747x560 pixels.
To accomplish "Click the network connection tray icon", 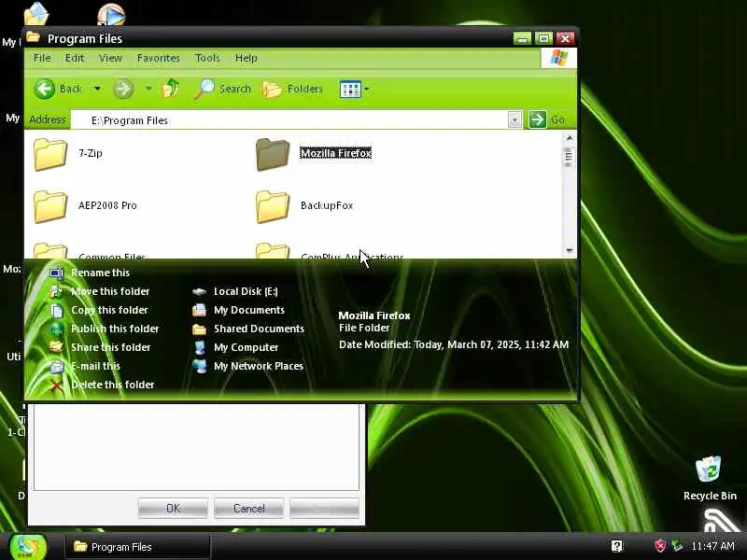I will [x=677, y=545].
